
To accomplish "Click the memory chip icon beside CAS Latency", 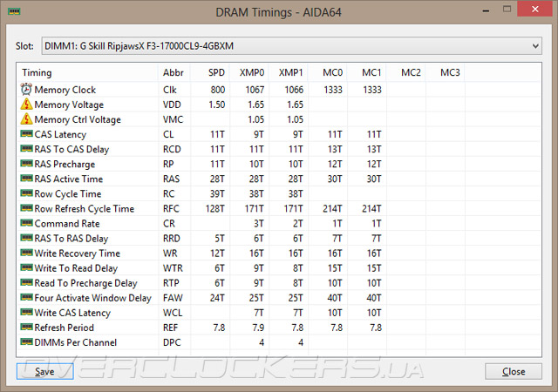I will [x=26, y=134].
